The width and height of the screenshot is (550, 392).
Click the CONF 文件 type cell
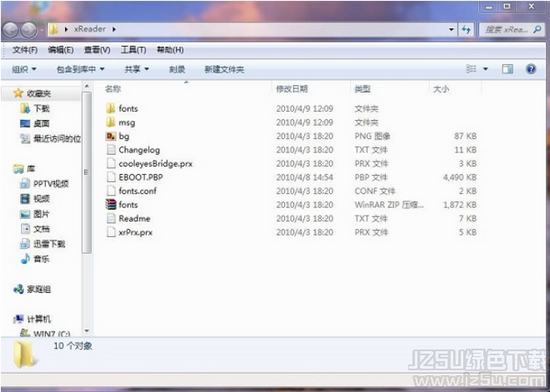click(x=375, y=191)
